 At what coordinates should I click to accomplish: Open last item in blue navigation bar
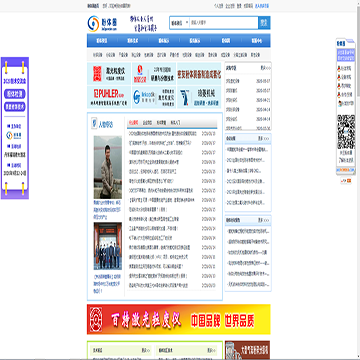[x=256, y=41]
